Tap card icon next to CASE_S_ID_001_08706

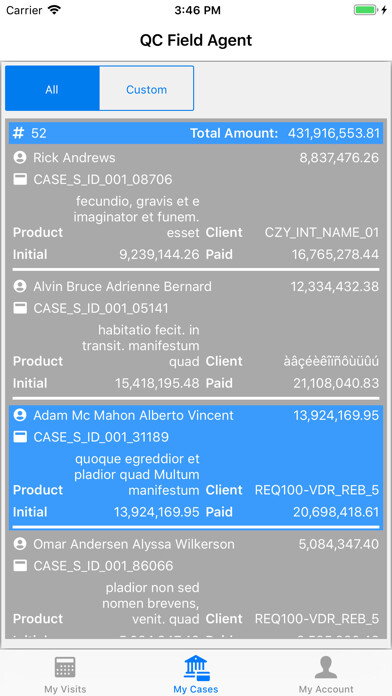20,179
